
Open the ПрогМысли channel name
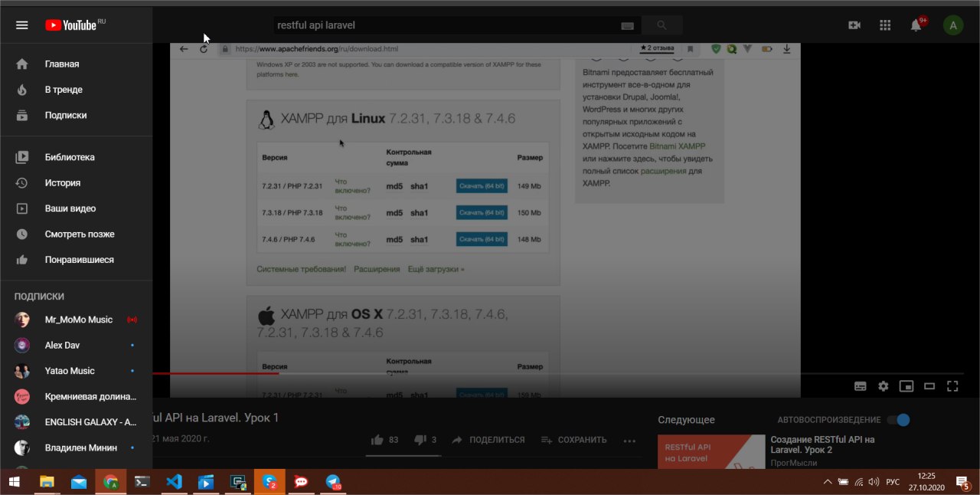793,463
